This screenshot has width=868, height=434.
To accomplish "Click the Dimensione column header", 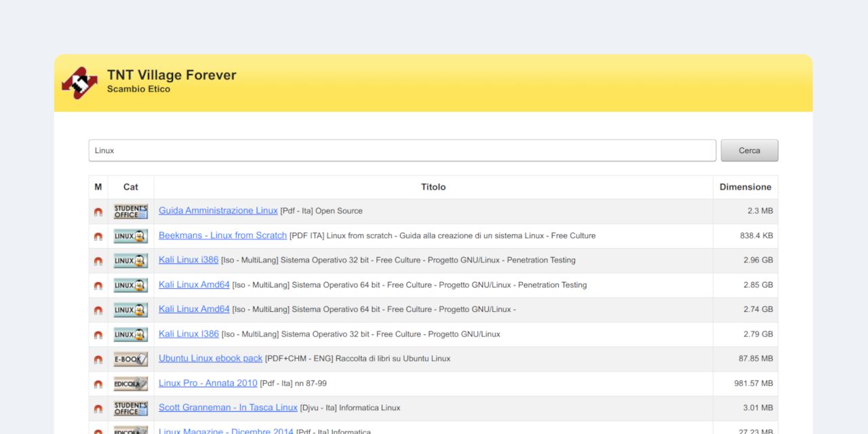I will tap(745, 187).
